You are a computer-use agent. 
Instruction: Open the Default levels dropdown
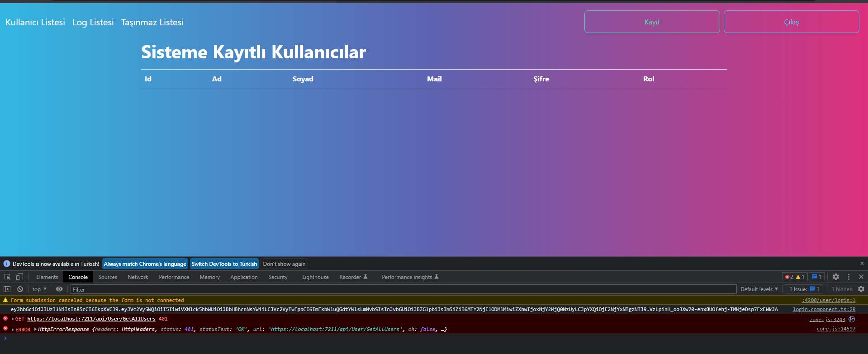coord(759,289)
